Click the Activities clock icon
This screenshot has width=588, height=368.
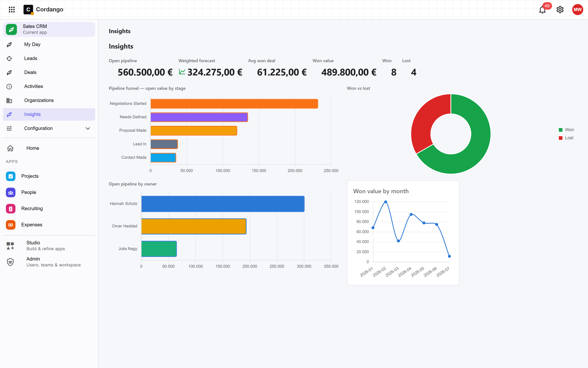(x=9, y=86)
